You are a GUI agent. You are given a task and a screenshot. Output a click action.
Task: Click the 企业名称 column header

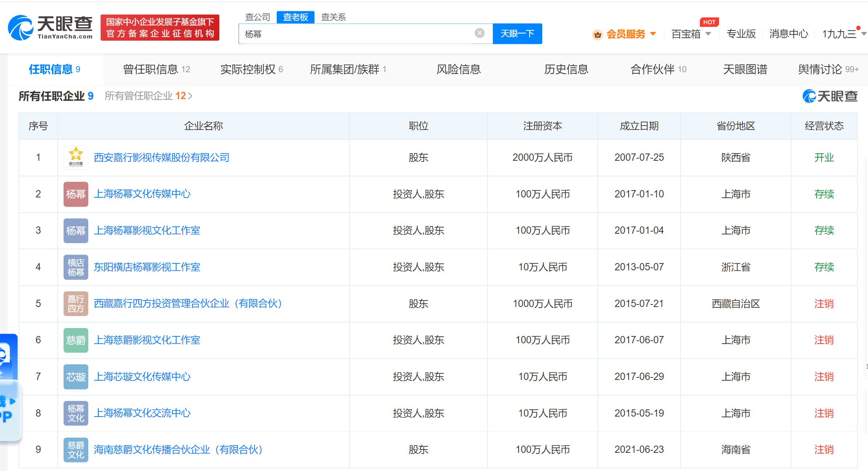coord(203,126)
